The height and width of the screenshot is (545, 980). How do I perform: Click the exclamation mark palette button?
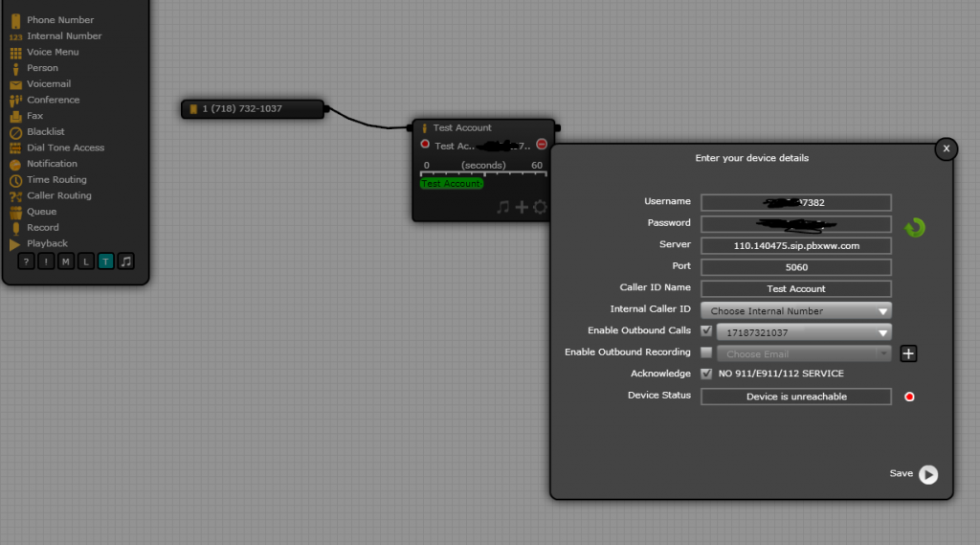pyautogui.click(x=46, y=261)
